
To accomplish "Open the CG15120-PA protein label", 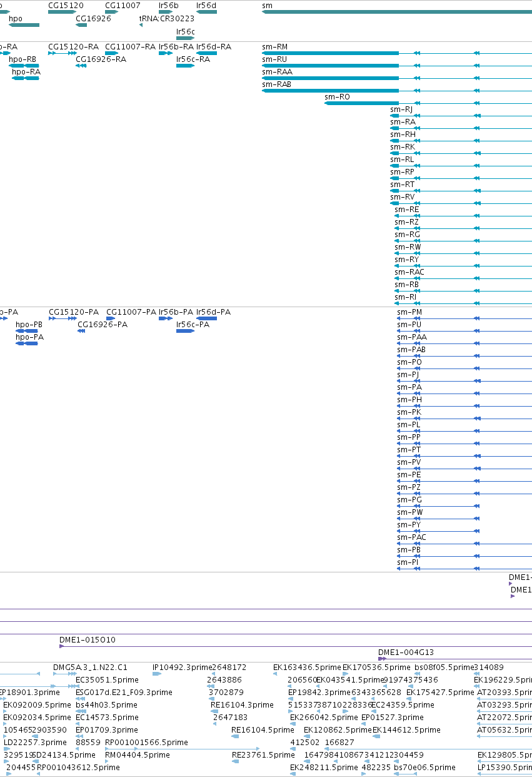I will [74, 312].
